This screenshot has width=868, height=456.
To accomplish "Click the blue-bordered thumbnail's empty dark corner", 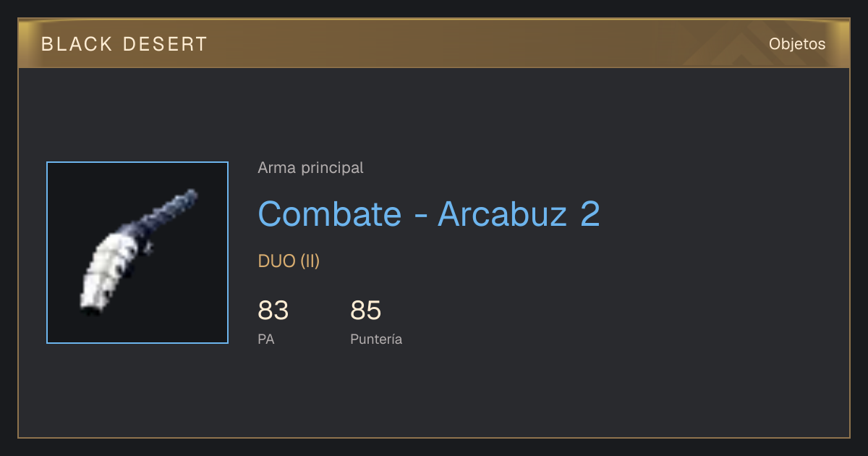I will pos(197,313).
